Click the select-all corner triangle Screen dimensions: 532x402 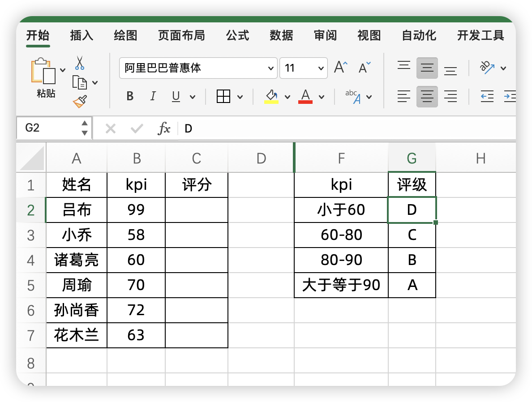pyautogui.click(x=32, y=158)
